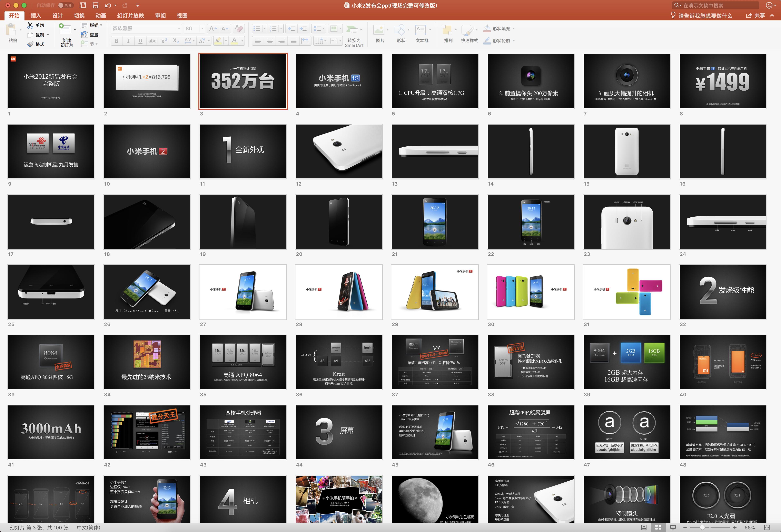Select the Format Painter (格式) brush icon
This screenshot has width=781, height=532.
point(30,44)
